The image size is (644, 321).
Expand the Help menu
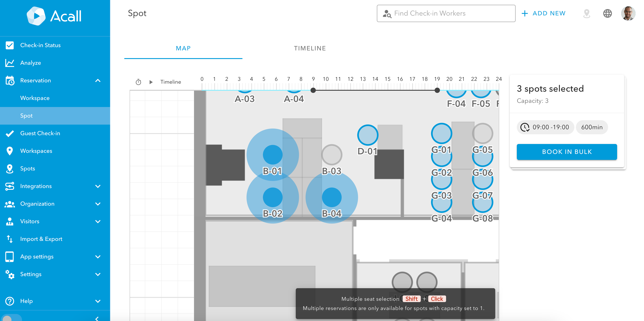click(98, 301)
